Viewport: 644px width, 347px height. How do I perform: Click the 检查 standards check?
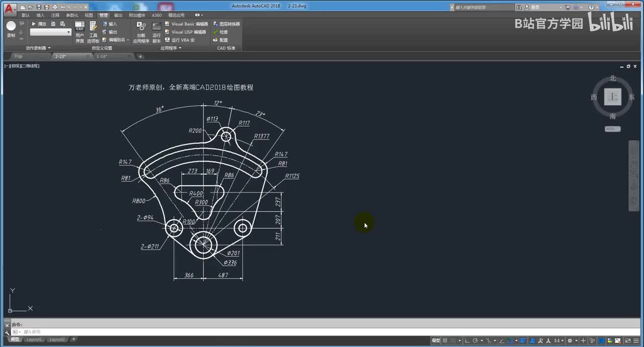pos(220,32)
